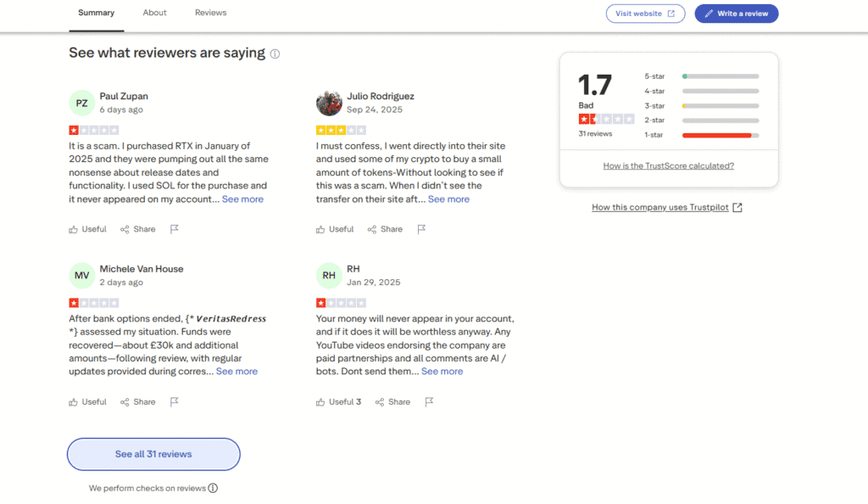Click Julio Rodriguez's three-star rating
The width and height of the screenshot is (868, 504).
(x=341, y=130)
